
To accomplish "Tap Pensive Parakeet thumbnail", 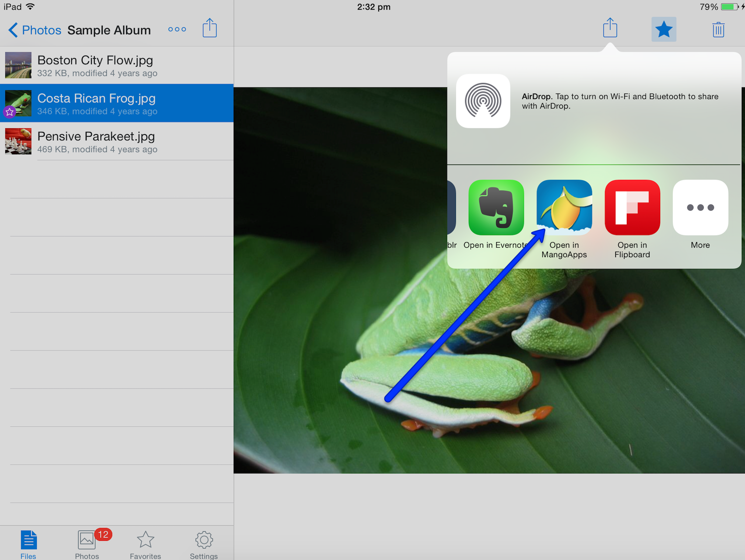I will coord(18,141).
